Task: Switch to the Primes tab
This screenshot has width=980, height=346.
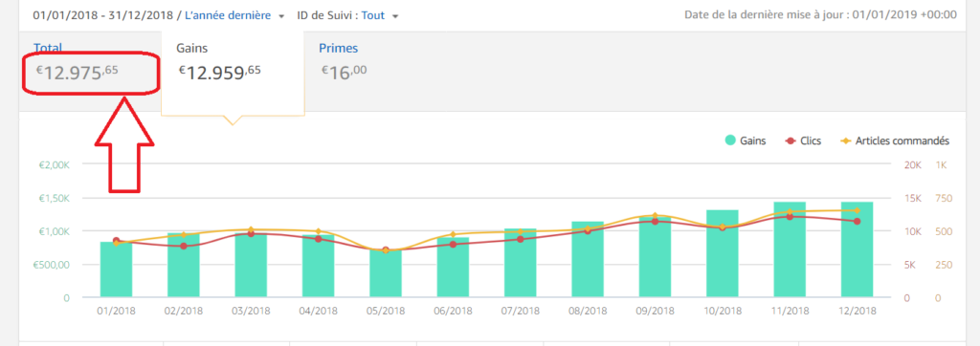Action: (339, 48)
